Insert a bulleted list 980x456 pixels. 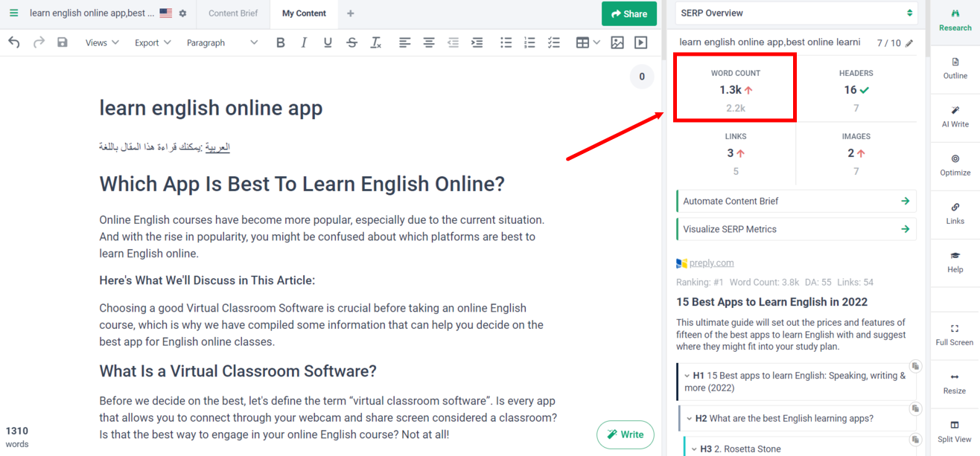[x=506, y=42]
